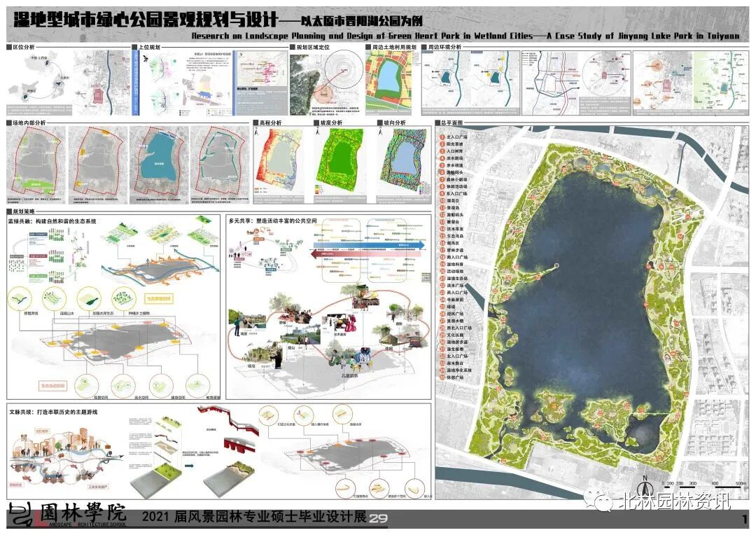Click the main Chinese poster title
The image size is (756, 535).
(x=218, y=20)
